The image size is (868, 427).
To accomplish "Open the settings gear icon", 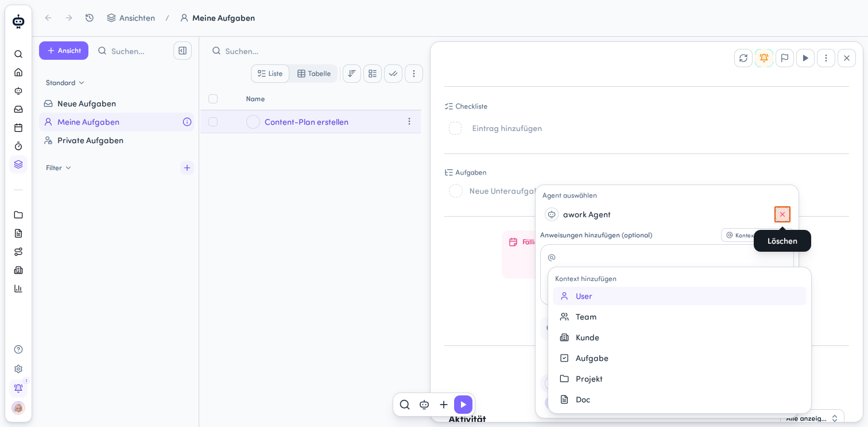I will point(18,369).
